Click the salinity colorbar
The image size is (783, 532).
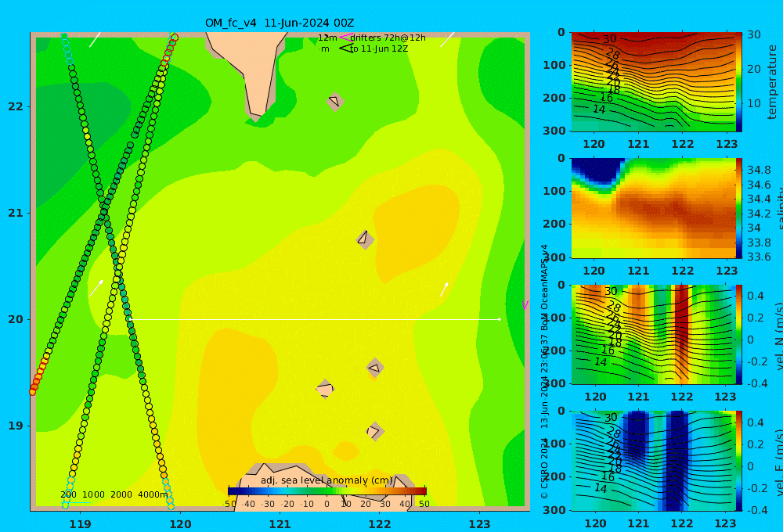tap(739, 208)
